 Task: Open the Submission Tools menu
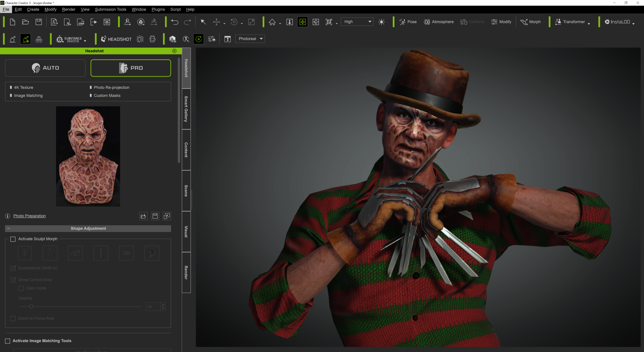[x=110, y=9]
